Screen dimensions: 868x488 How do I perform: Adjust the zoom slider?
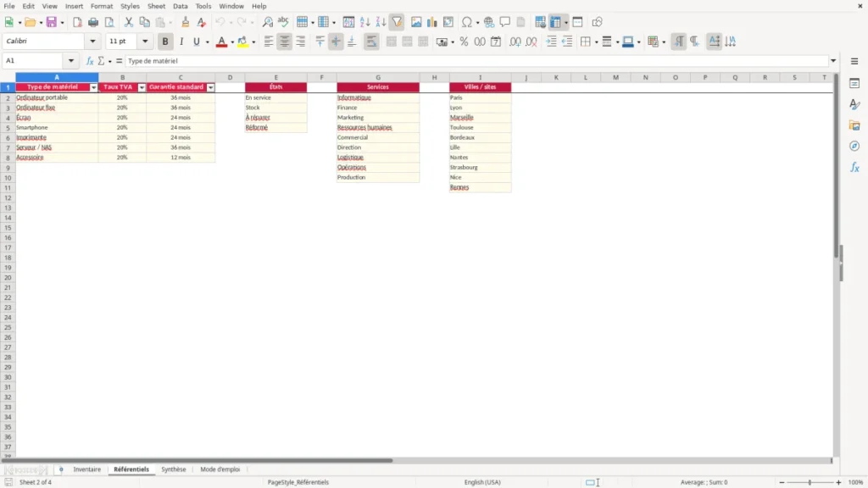pos(810,482)
